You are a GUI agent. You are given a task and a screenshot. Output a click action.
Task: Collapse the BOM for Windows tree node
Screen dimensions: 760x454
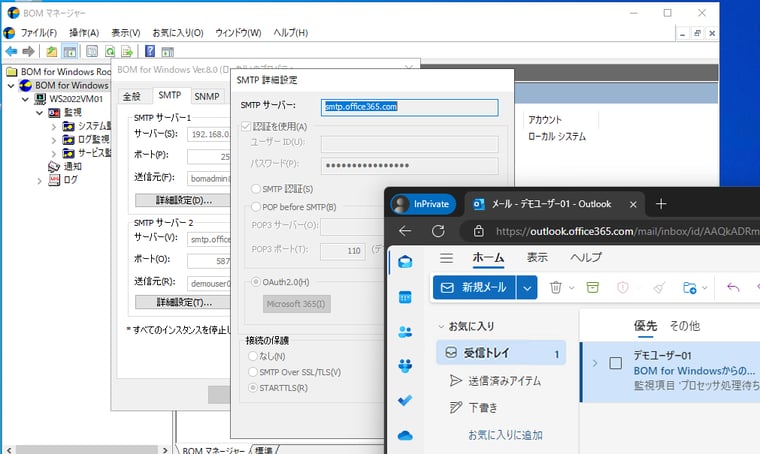11,86
